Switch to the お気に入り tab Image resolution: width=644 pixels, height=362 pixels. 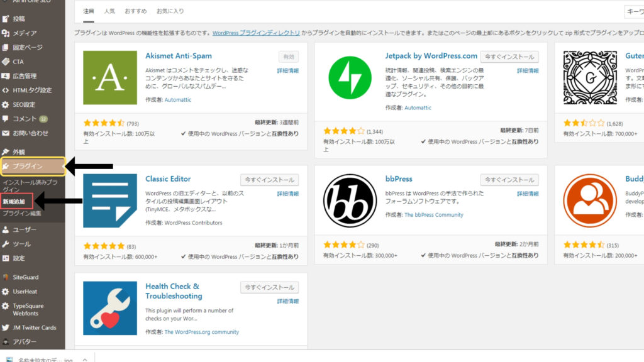point(170,11)
